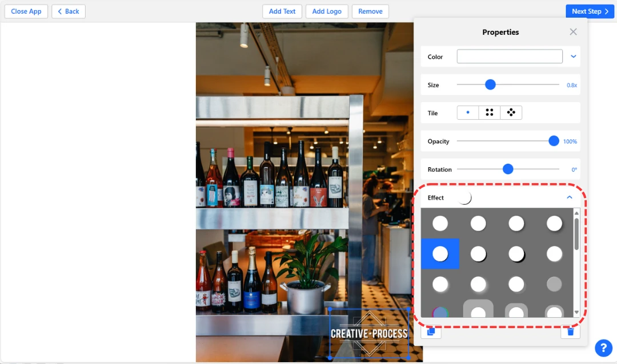Select the five-dot diagonal Tile option
The image size is (617, 364).
pos(511,113)
